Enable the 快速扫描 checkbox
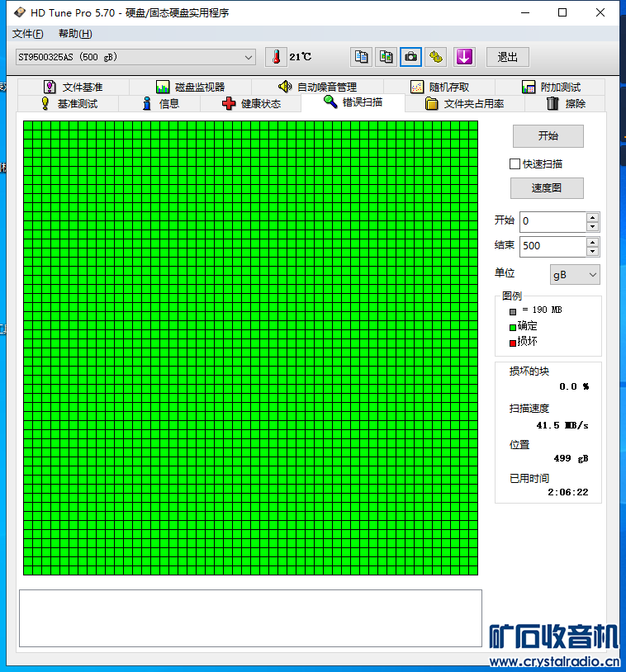This screenshot has height=672, width=626. tap(515, 163)
